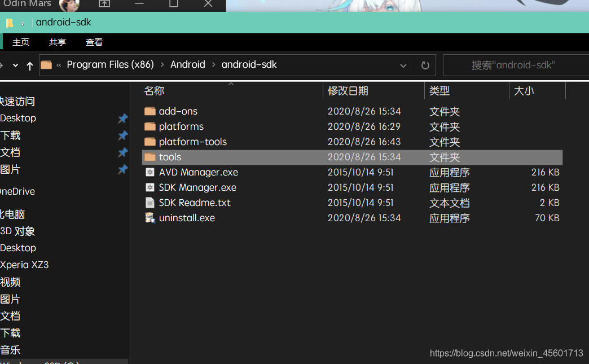This screenshot has width=589, height=364.
Task: Select the SDK Manager.exe file name
Action: (x=197, y=187)
